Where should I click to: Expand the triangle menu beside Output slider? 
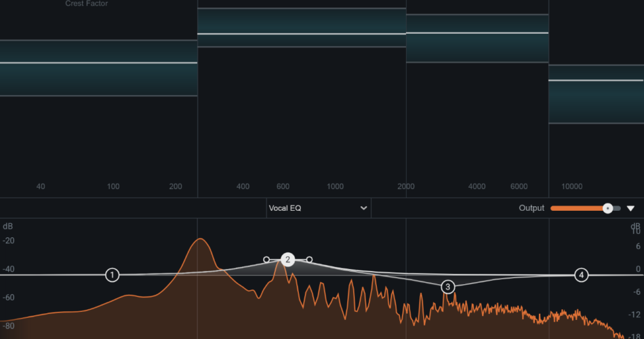(x=630, y=208)
